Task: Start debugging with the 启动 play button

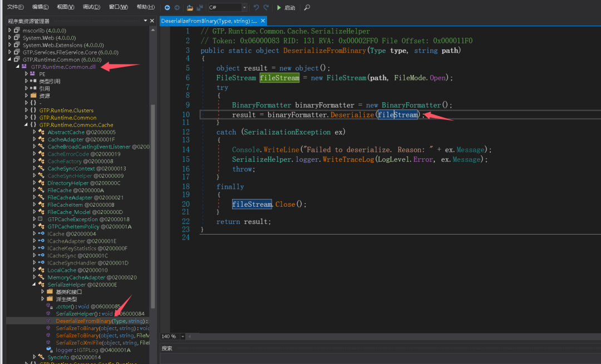Action: [286, 8]
